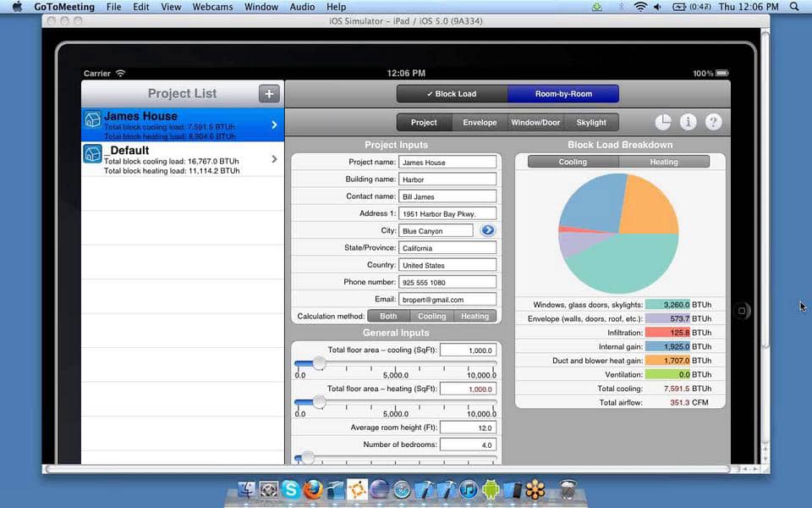Viewport: 812px width, 508px height.
Task: Open the pie chart report icon
Action: [x=663, y=122]
